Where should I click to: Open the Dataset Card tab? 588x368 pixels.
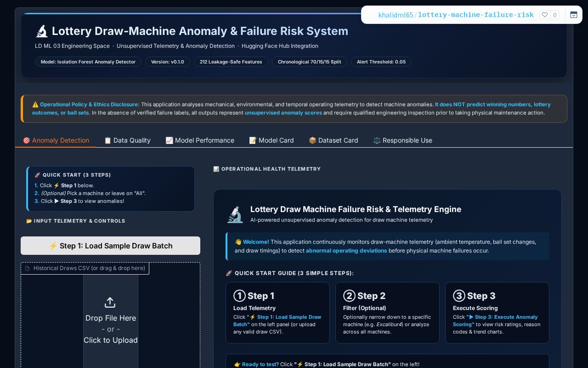point(334,140)
